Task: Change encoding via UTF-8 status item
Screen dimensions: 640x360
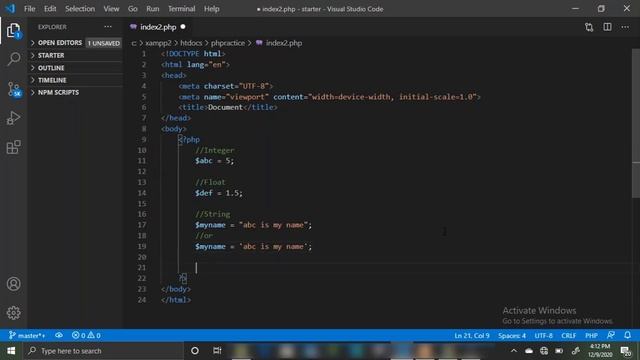Action: click(543, 336)
